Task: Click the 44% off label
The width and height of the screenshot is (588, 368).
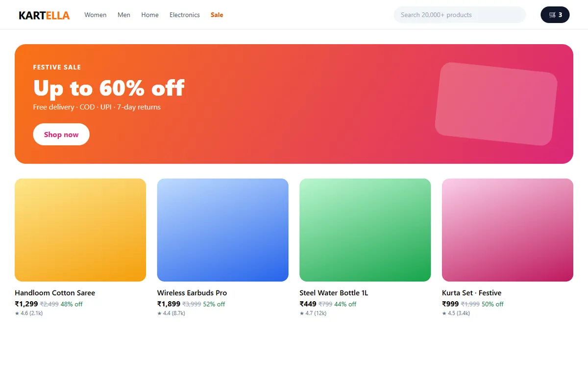Action: (x=345, y=304)
